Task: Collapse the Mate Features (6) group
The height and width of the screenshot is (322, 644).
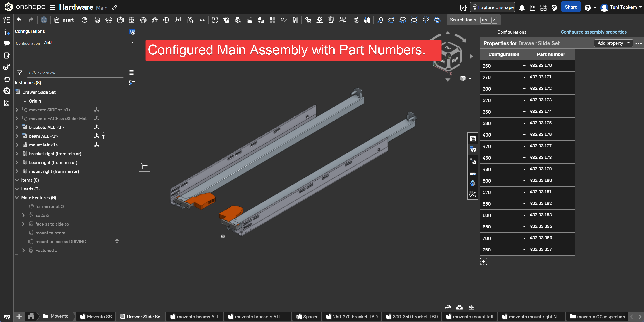Action: pyautogui.click(x=17, y=197)
